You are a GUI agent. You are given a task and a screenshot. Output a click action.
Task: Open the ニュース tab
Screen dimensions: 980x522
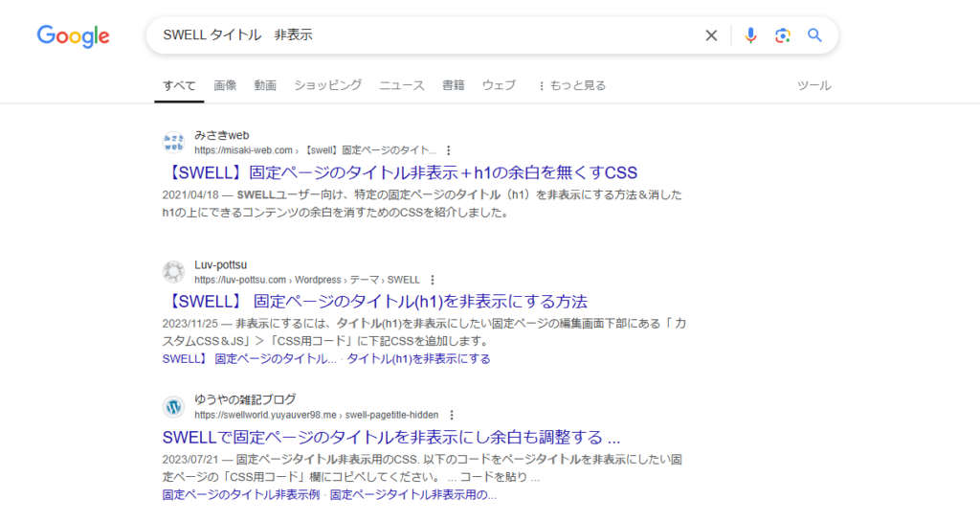coord(402,85)
